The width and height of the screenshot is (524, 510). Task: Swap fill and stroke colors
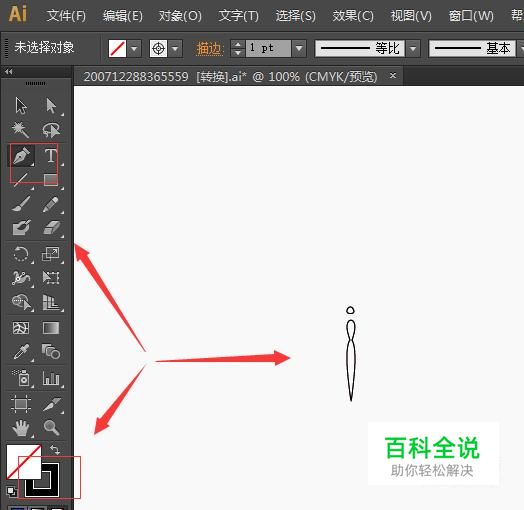(55, 450)
